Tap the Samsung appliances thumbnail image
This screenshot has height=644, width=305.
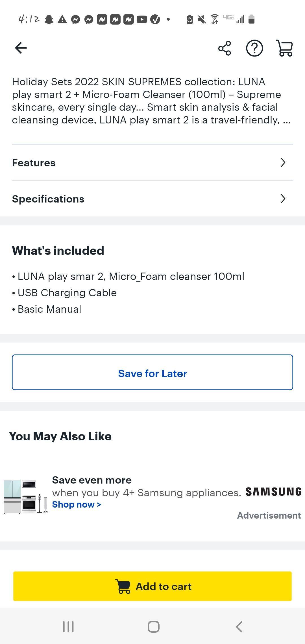tap(25, 496)
